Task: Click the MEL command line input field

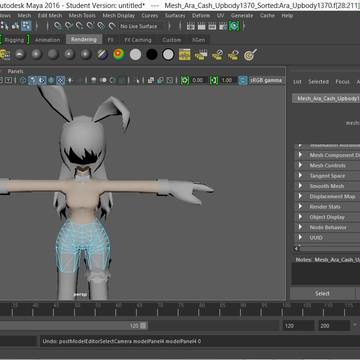Action: pyautogui.click(x=18, y=341)
